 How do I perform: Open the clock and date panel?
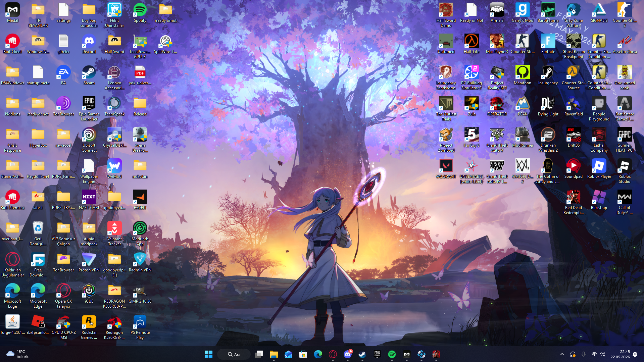[x=620, y=354]
